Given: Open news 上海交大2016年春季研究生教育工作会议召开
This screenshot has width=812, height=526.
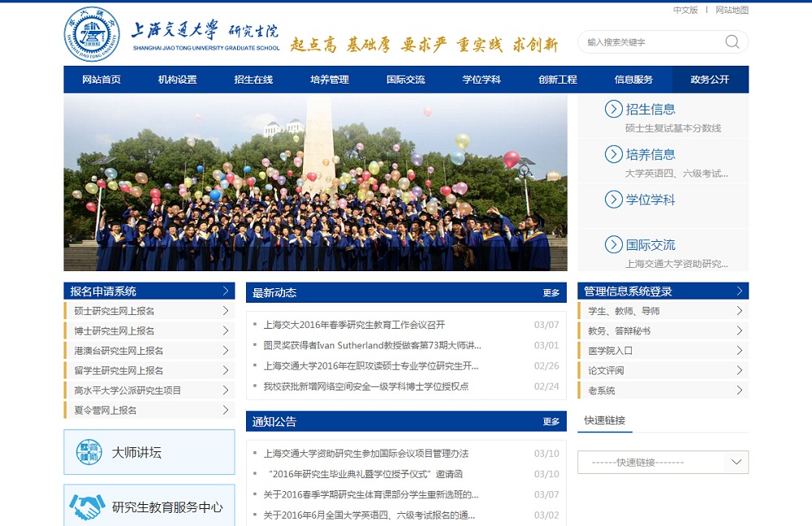Looking at the screenshot, I should (x=354, y=325).
